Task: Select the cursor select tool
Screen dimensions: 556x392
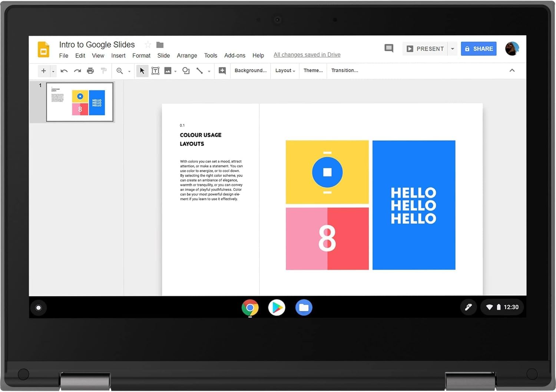Action: (x=142, y=71)
